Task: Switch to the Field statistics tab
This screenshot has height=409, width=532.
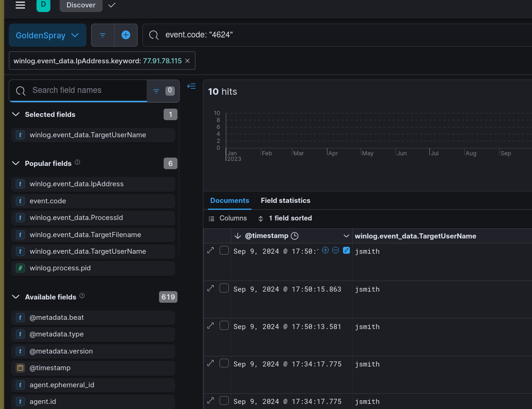Action: [285, 201]
